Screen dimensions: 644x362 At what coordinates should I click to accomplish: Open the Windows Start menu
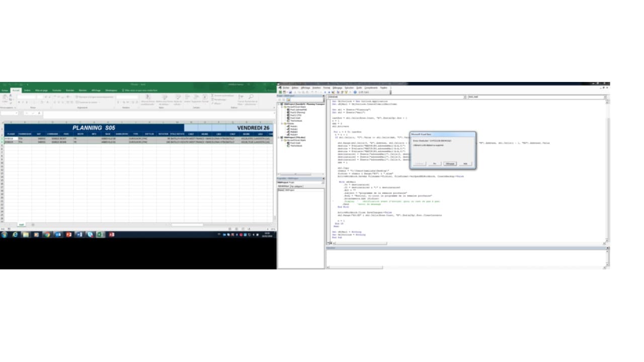pos(5,234)
